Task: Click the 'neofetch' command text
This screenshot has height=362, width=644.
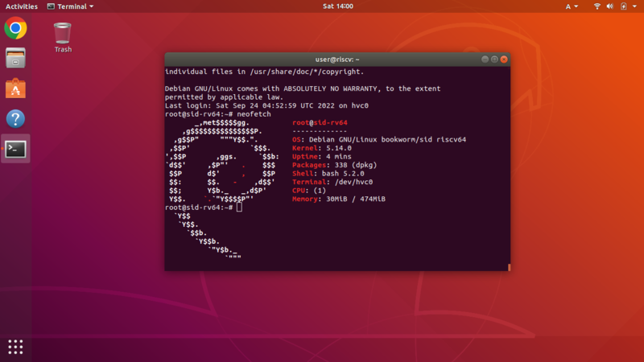Action: (x=254, y=114)
